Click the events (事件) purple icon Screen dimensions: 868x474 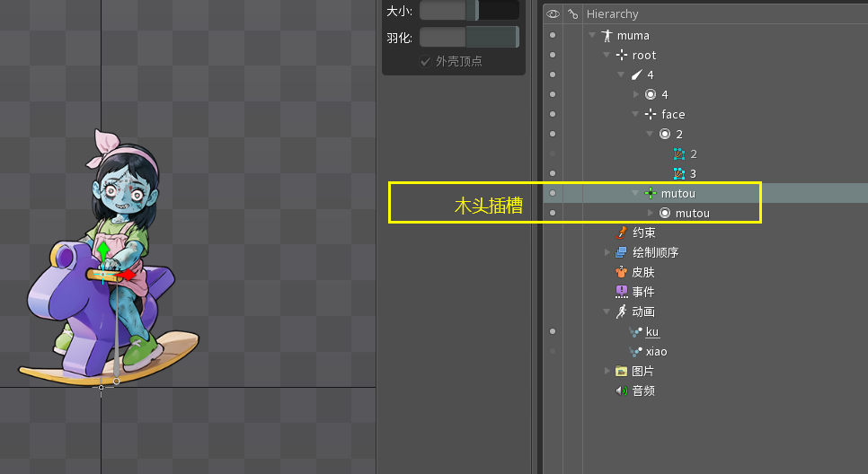pyautogui.click(x=621, y=292)
